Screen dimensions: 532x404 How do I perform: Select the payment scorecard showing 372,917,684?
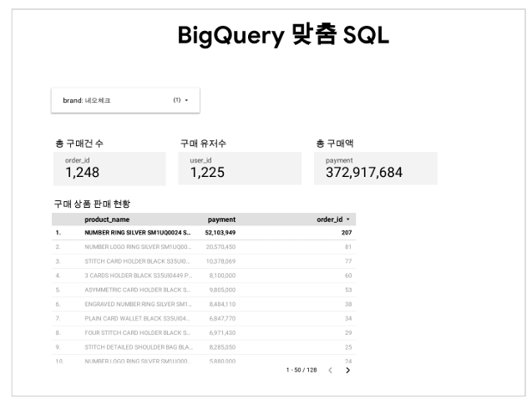(x=376, y=169)
